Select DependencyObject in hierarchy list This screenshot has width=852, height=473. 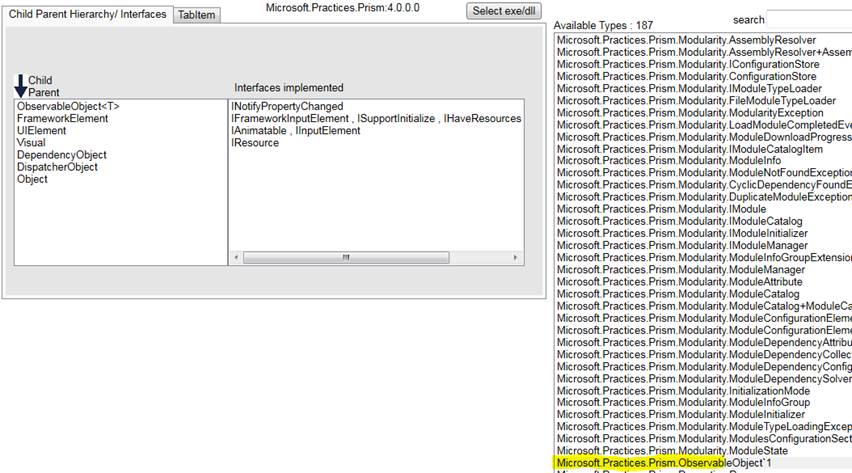point(61,155)
